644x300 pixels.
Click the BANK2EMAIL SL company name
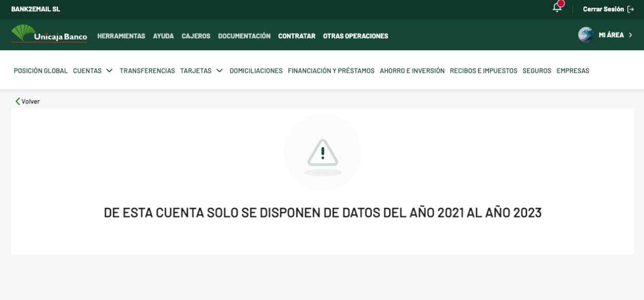click(35, 9)
